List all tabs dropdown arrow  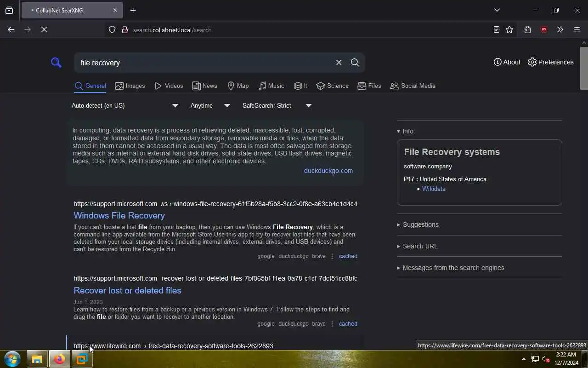pyautogui.click(x=497, y=10)
